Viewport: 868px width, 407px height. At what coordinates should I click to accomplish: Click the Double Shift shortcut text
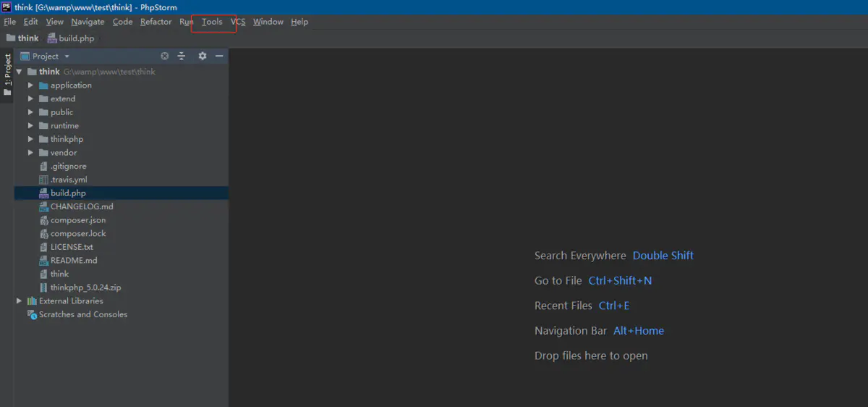(663, 256)
